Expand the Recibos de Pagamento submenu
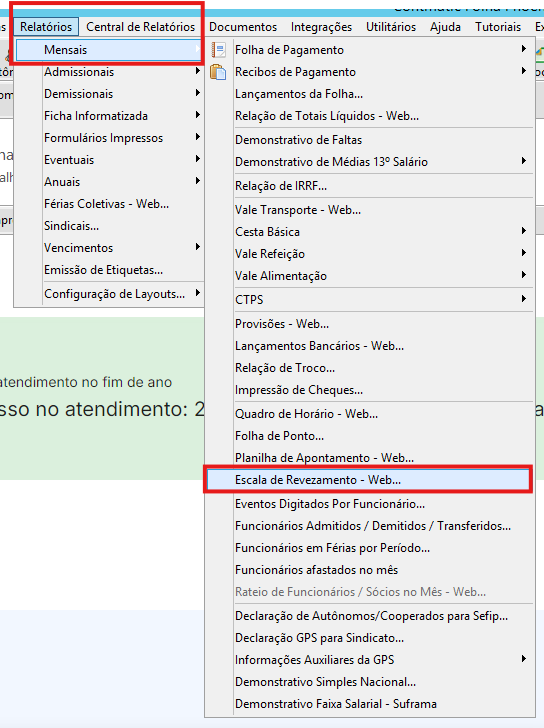Screen dimensions: 544x728 coord(370,72)
